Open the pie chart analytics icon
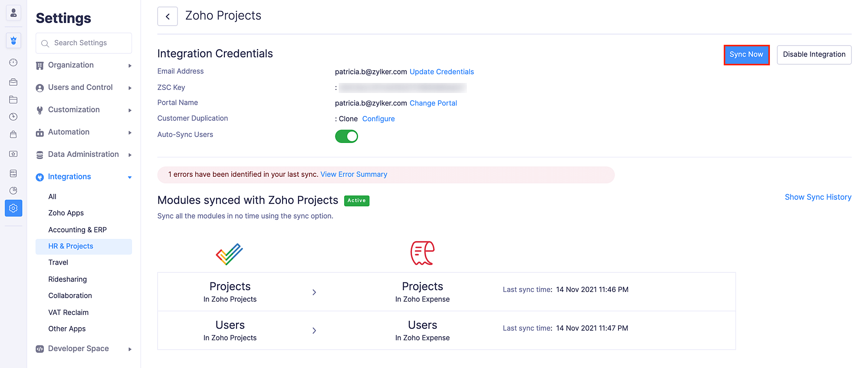Image resolution: width=868 pixels, height=368 pixels. pos(13,190)
